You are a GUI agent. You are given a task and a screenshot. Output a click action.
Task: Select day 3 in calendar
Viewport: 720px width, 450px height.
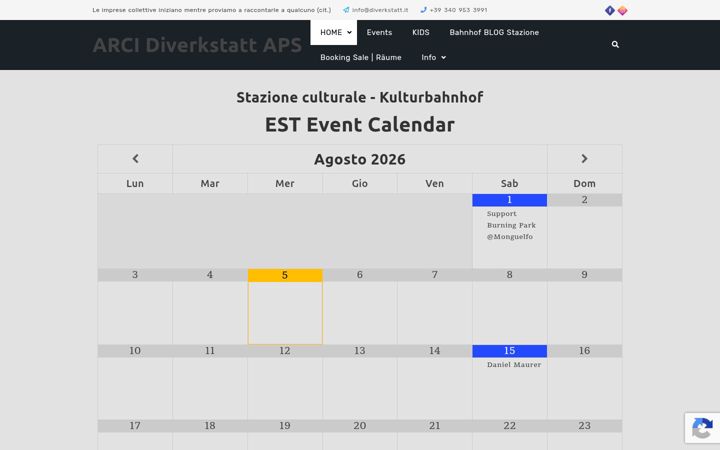click(135, 275)
